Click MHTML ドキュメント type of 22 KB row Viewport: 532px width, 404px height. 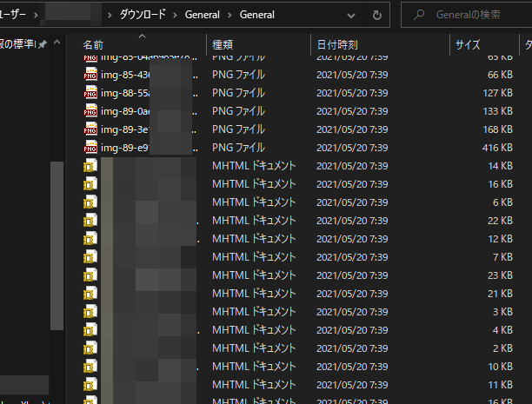tap(254, 221)
